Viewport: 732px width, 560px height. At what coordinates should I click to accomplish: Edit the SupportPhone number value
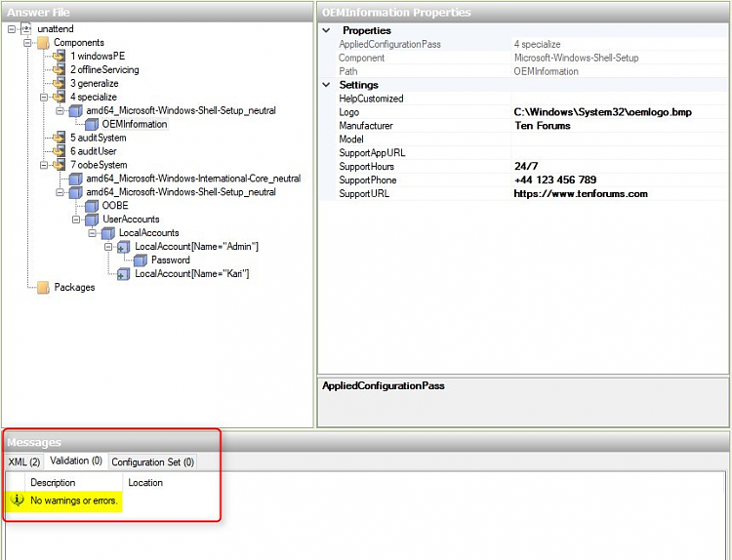coord(619,180)
